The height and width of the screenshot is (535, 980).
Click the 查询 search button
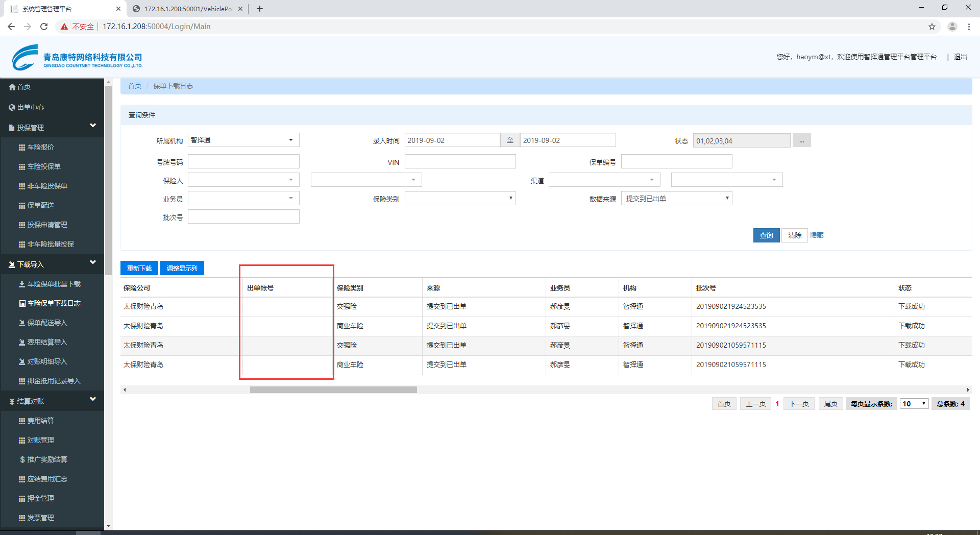pos(766,235)
